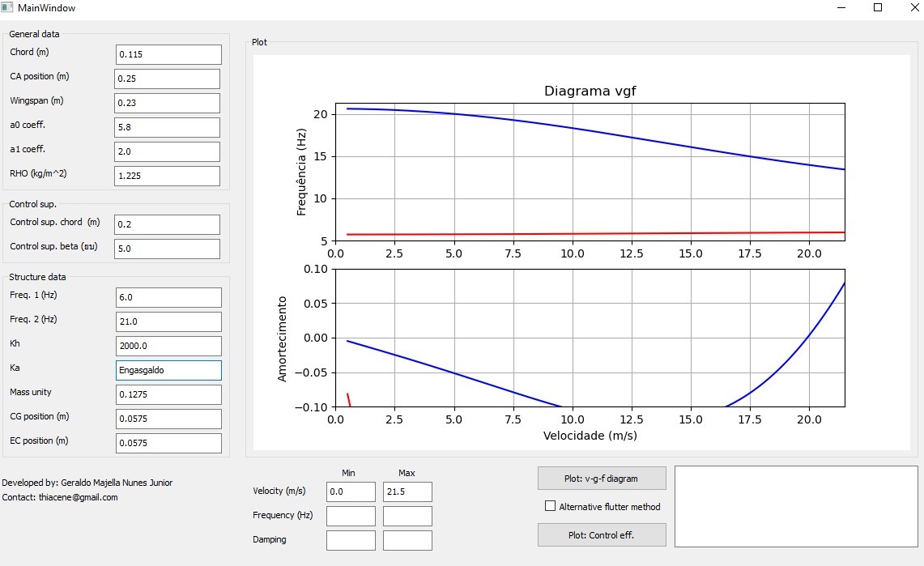924x566 pixels.
Task: Click the Ka field containing Engasgaldo
Action: coord(168,370)
